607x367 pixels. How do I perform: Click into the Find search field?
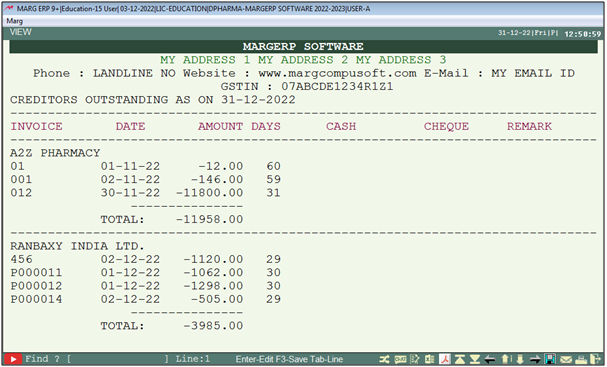[118, 359]
